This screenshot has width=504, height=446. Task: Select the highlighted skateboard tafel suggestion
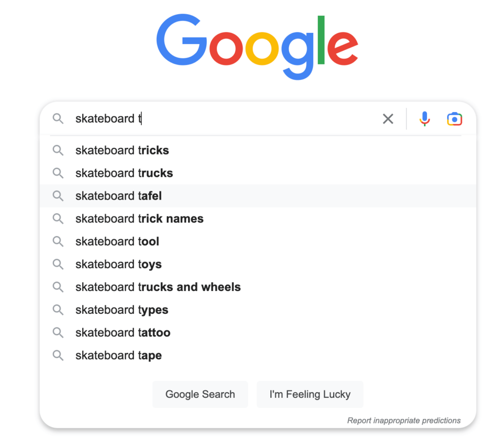tap(118, 196)
